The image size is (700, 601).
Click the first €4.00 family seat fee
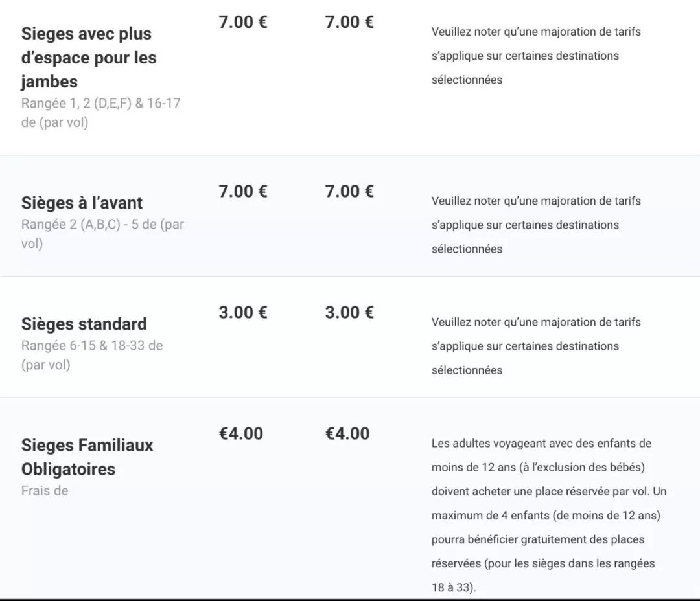point(241,433)
